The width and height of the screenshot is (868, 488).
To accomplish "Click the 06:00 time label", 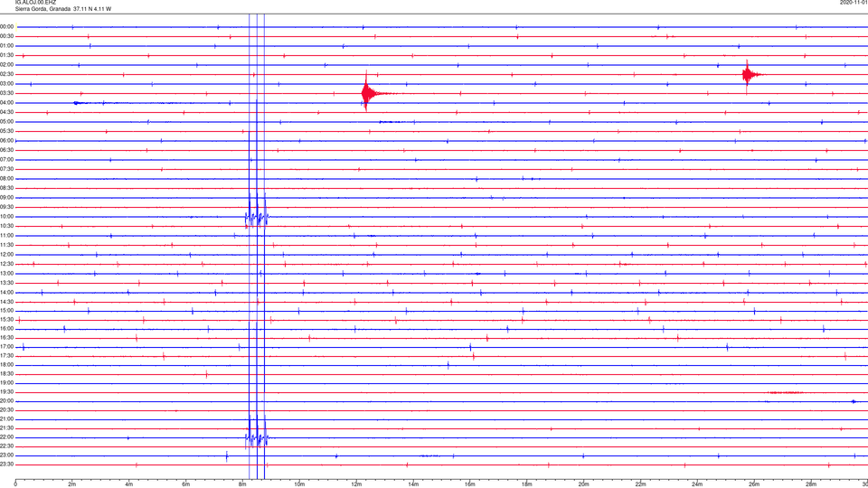I will [6, 141].
